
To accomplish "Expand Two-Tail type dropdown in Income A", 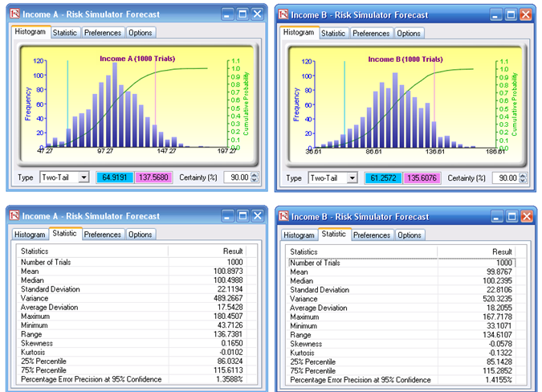I will point(84,178).
